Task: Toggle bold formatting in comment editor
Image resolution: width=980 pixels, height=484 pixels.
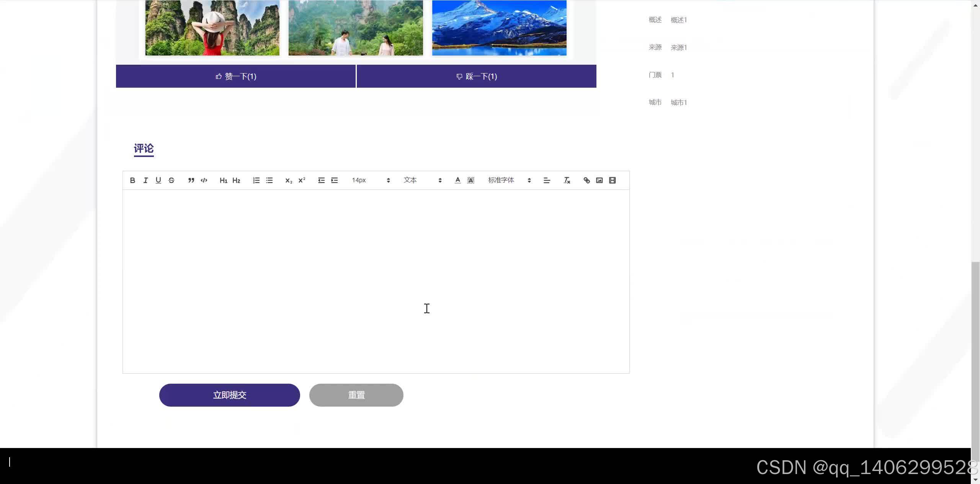Action: (x=132, y=180)
